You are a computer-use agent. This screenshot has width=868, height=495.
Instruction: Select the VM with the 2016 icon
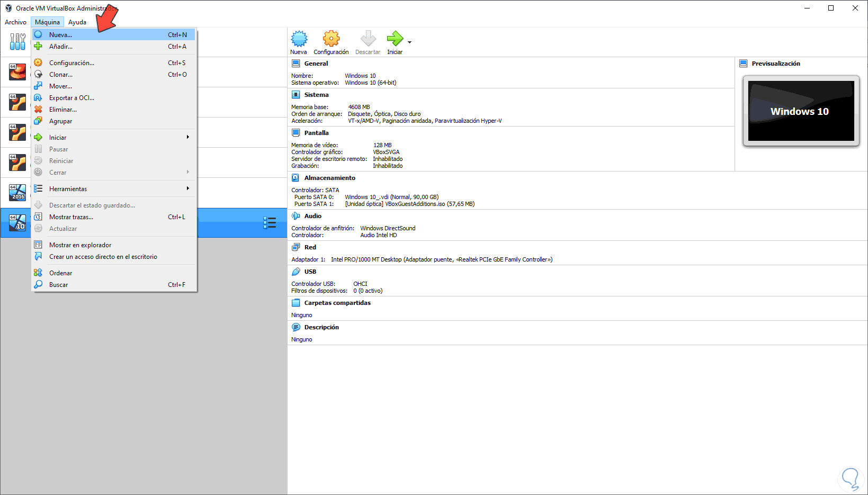pyautogui.click(x=17, y=193)
